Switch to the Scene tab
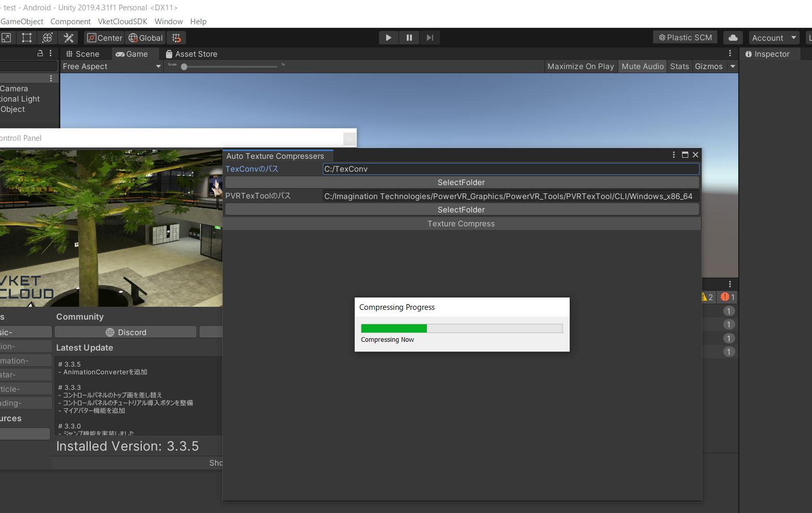The height and width of the screenshot is (513, 812). coord(82,54)
